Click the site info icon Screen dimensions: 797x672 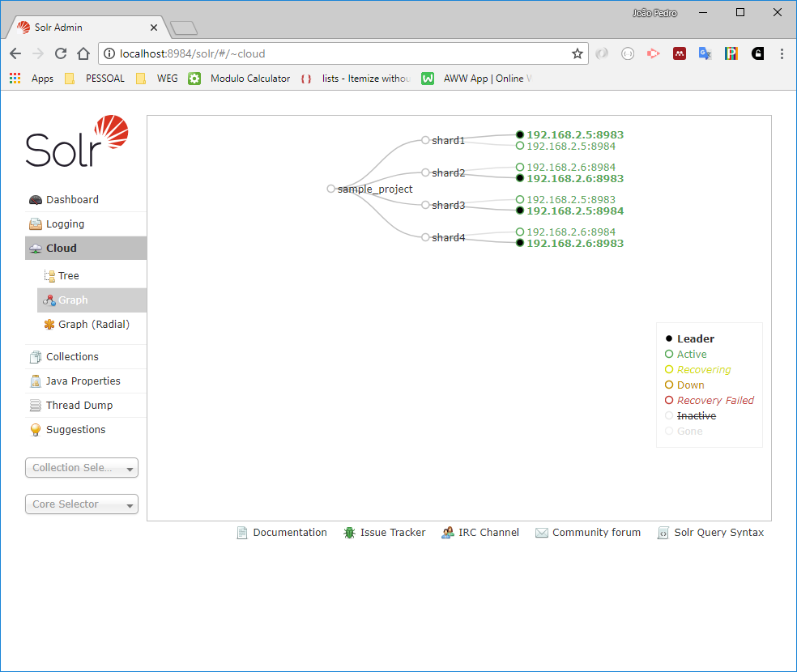click(x=109, y=54)
